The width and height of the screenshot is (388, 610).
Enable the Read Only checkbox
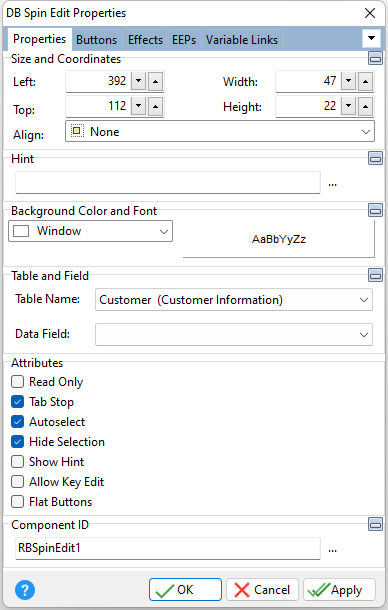pos(18,382)
